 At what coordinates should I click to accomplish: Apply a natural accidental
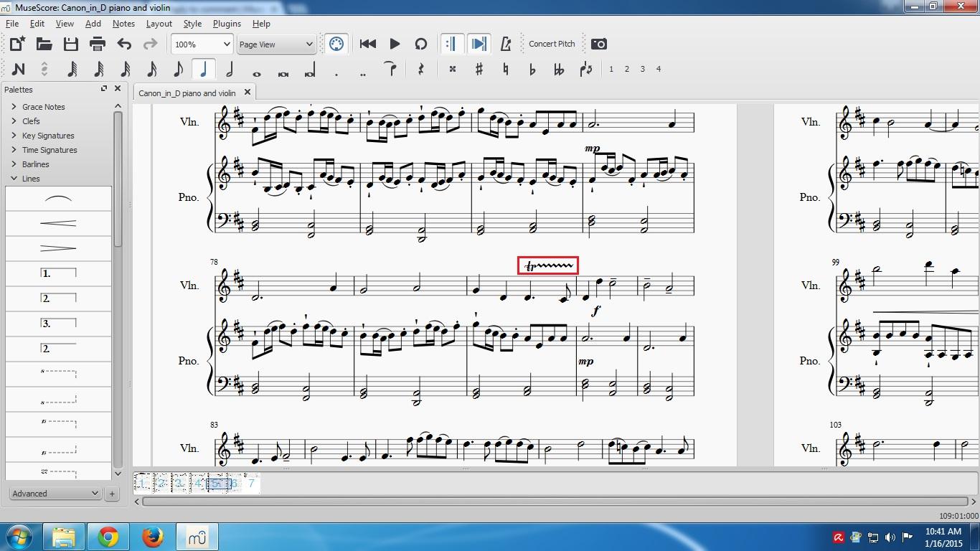[506, 70]
